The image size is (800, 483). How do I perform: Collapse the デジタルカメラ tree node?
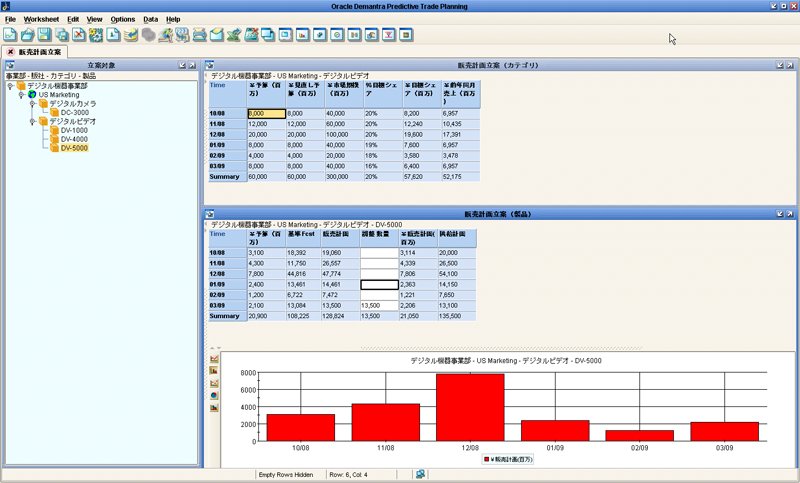coord(33,104)
